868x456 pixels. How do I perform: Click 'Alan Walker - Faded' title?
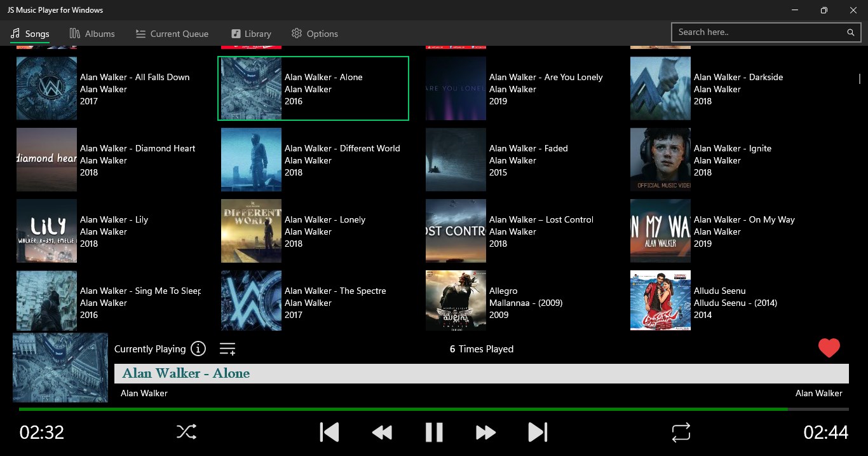pyautogui.click(x=529, y=148)
